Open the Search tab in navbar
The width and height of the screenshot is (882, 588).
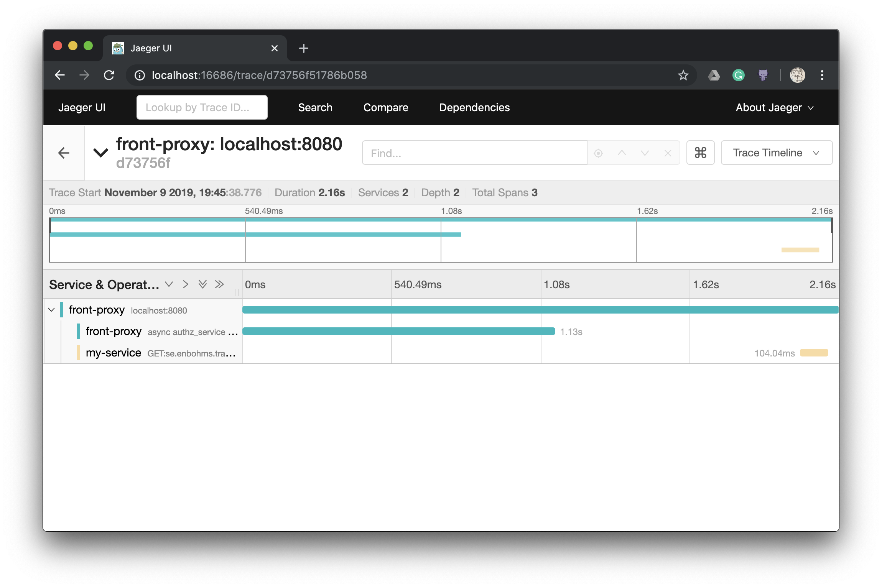point(315,108)
